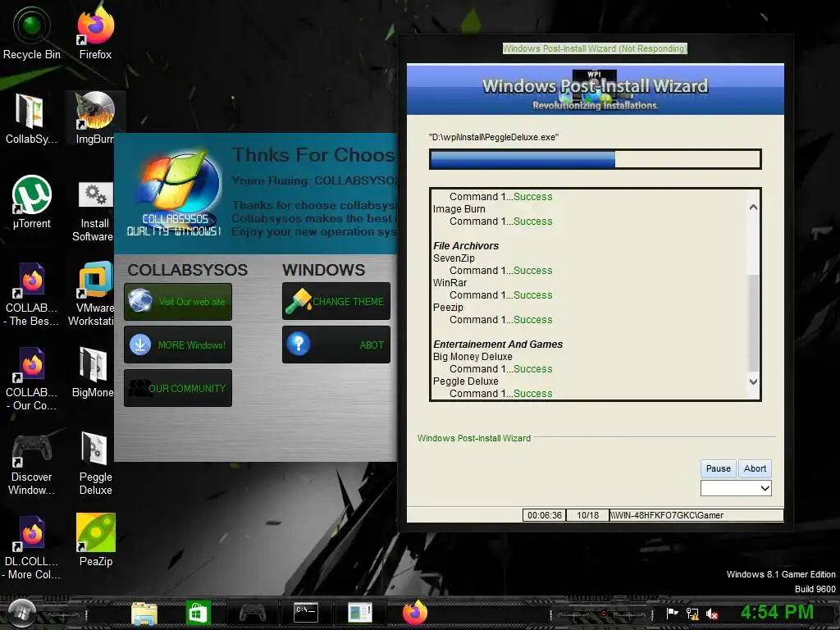Click the Peggle Deluxe log entry
840x630 pixels.
pyautogui.click(x=466, y=381)
